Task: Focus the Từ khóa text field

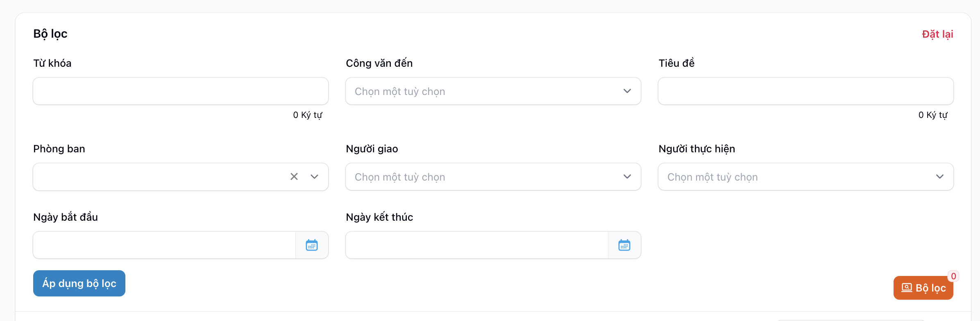Action: [x=180, y=91]
